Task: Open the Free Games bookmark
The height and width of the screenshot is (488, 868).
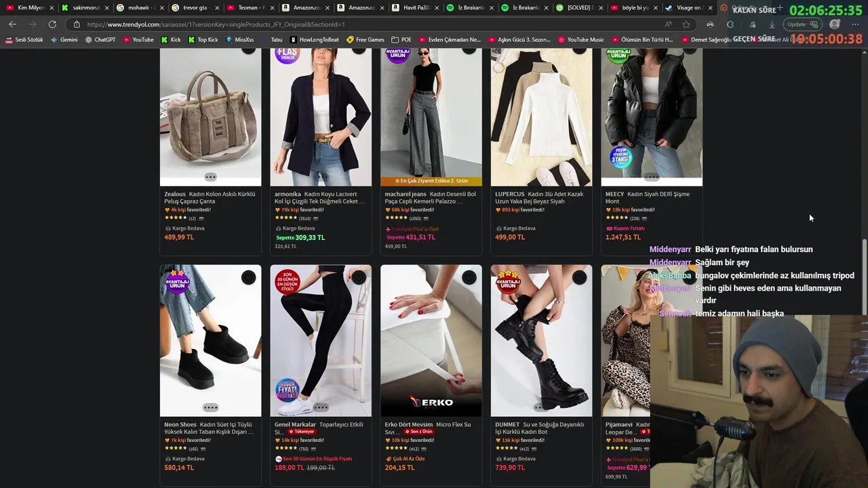Action: click(366, 40)
